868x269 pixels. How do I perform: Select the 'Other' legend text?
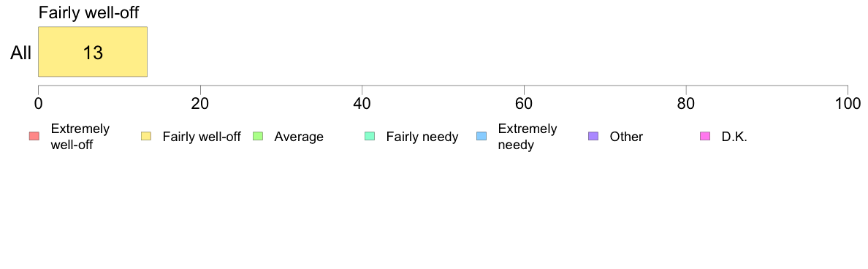click(x=627, y=137)
